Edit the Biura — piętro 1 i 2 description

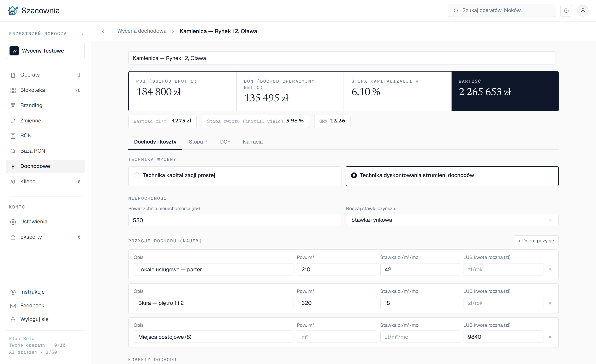(x=213, y=303)
